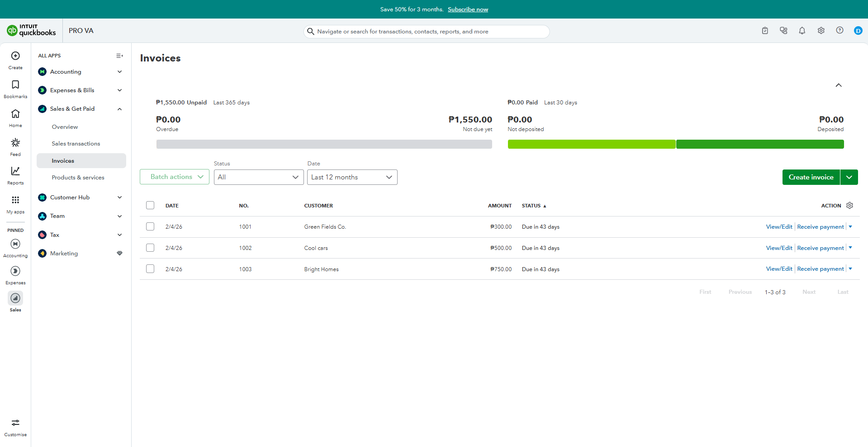Collapse the invoice summary bar
The height and width of the screenshot is (447, 868).
point(839,85)
